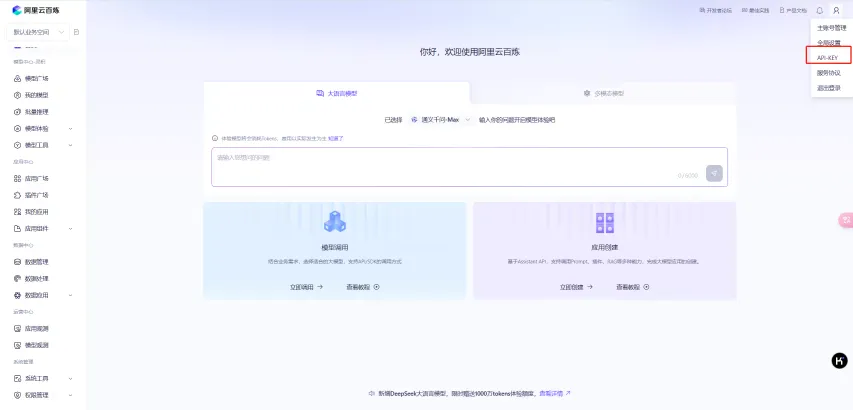The height and width of the screenshot is (410, 853).
Task: Open the 默认业务空间 workspace dropdown
Action: [38, 32]
